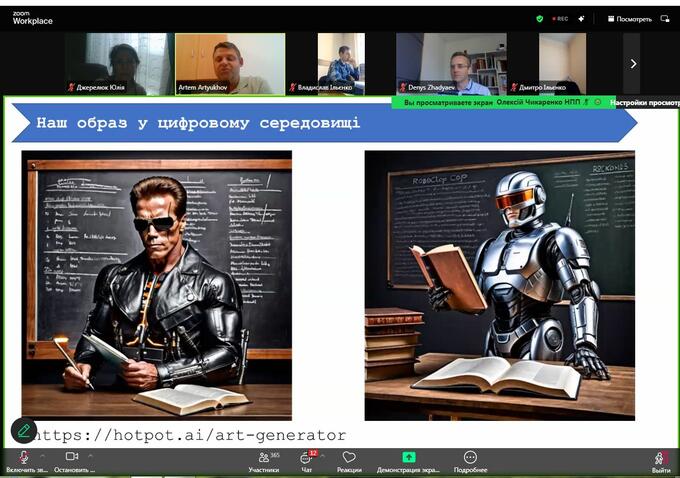Screen dimensions: 680x478
Task: Open Подробнее more options
Action: pyautogui.click(x=470, y=461)
